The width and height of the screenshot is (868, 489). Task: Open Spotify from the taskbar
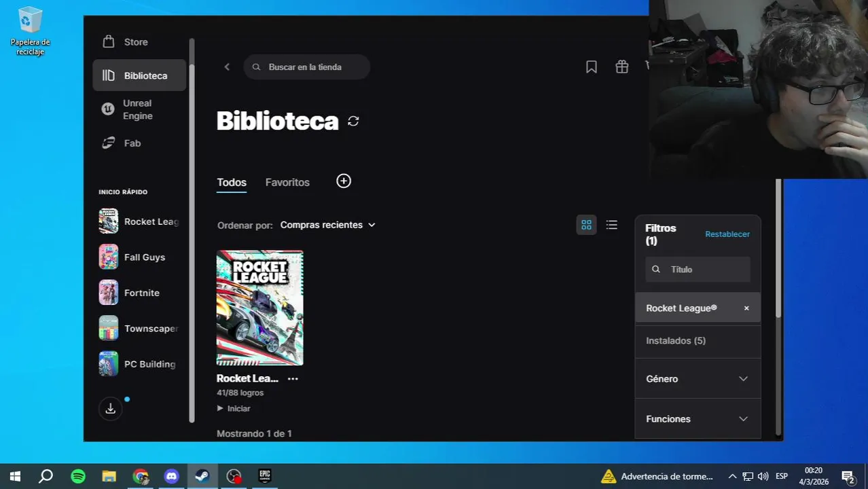[78, 476]
